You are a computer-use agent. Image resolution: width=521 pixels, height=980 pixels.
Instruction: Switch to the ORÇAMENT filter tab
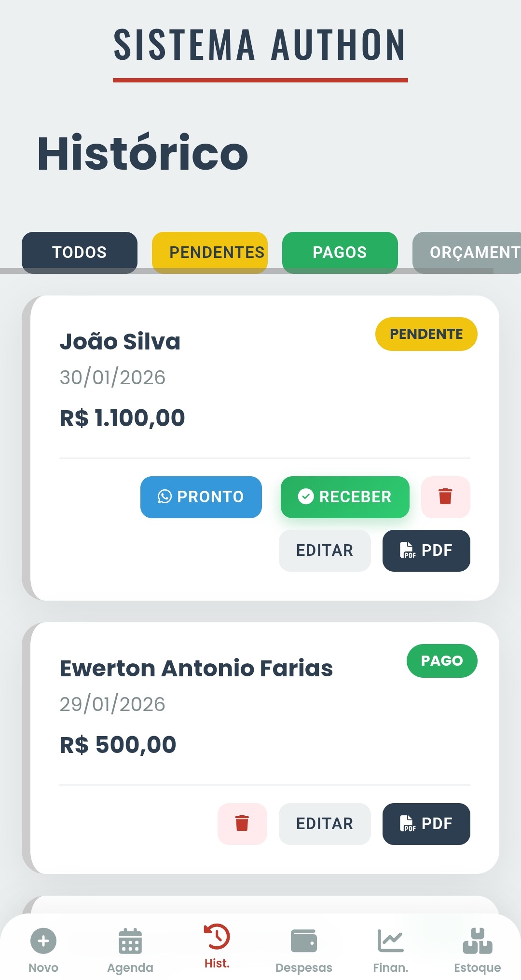pos(467,252)
